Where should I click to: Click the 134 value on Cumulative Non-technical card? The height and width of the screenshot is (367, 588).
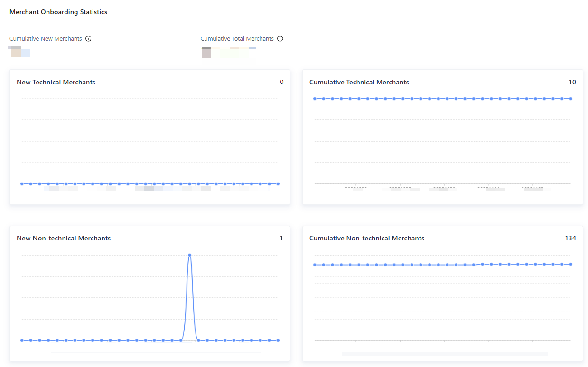(570, 238)
